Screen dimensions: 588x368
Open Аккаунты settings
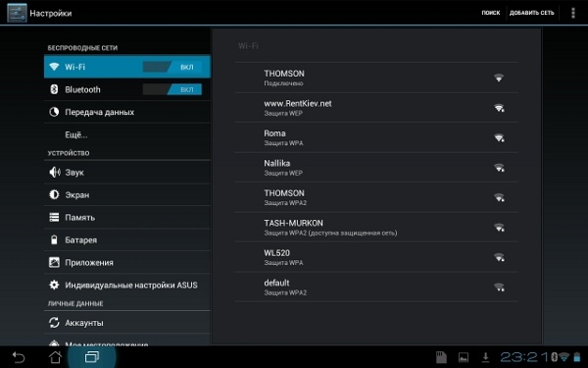click(x=127, y=322)
